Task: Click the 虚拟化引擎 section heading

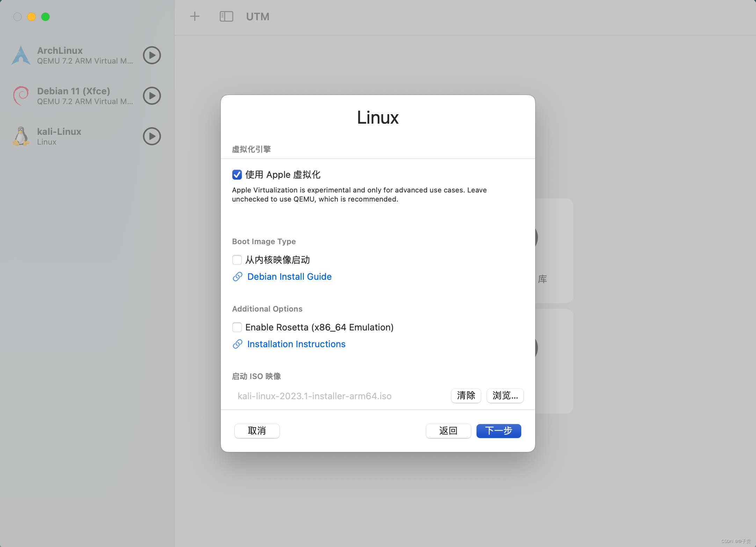Action: [x=252, y=149]
